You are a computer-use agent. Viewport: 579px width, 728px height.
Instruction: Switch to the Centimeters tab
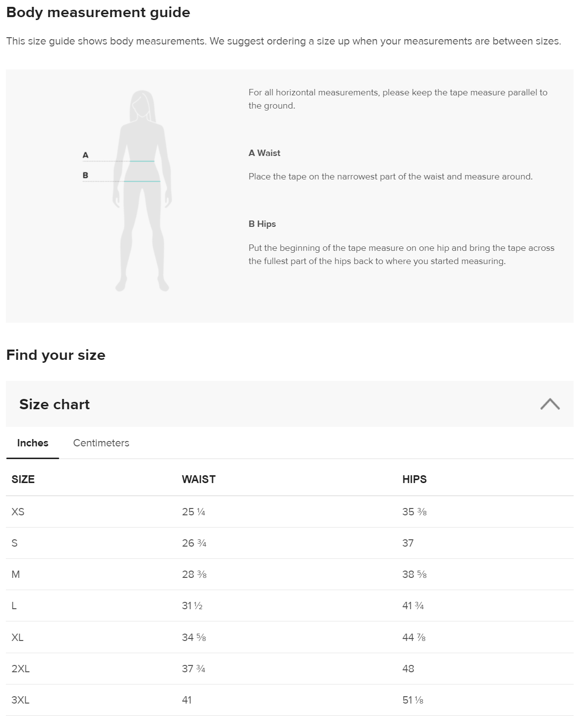(x=101, y=443)
